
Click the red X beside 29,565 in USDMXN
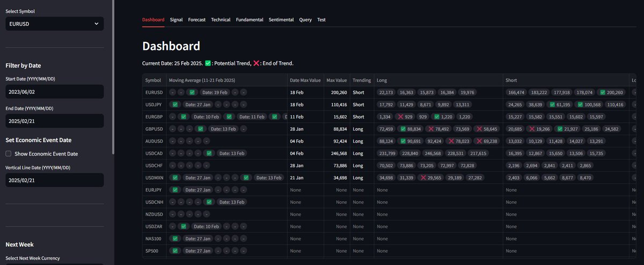[424, 178]
